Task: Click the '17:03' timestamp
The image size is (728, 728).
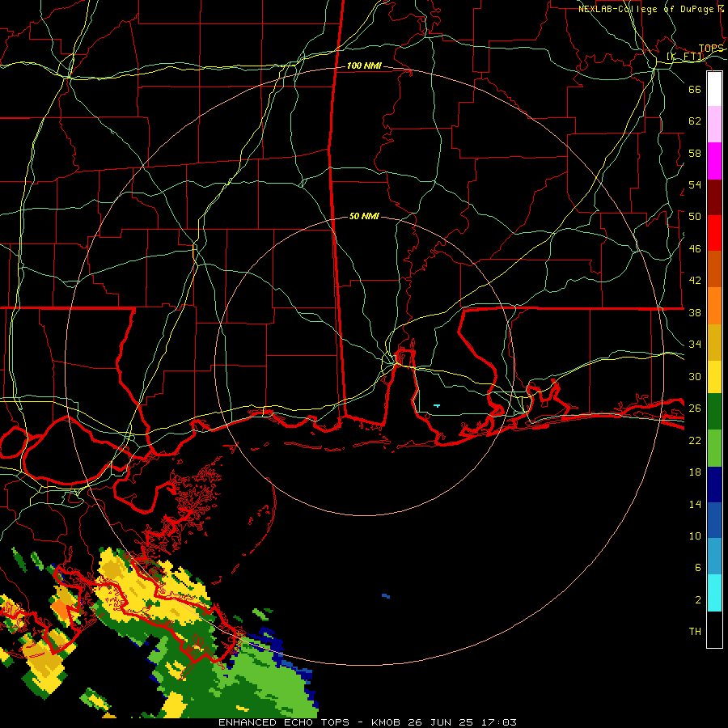Action: pyautogui.click(x=497, y=722)
